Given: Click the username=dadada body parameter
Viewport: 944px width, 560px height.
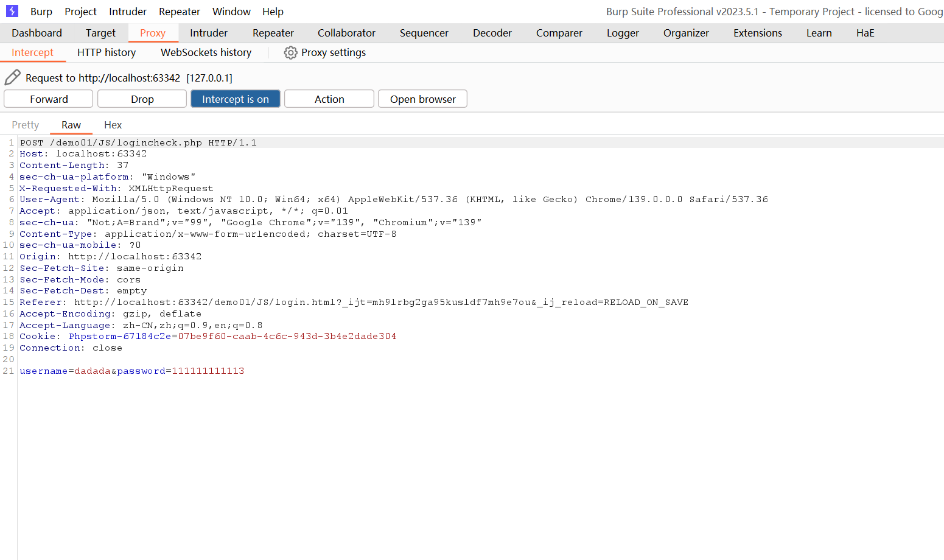Looking at the screenshot, I should 65,371.
